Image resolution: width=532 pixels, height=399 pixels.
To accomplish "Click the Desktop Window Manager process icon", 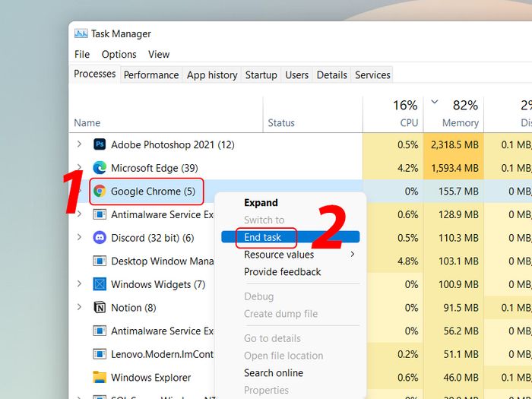I will (100, 261).
